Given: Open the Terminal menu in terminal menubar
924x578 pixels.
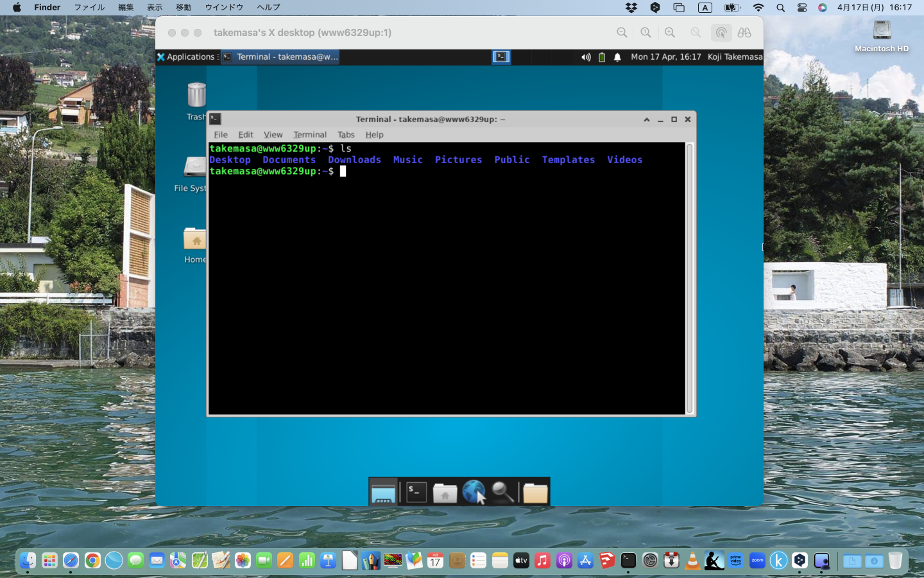Looking at the screenshot, I should click(310, 135).
